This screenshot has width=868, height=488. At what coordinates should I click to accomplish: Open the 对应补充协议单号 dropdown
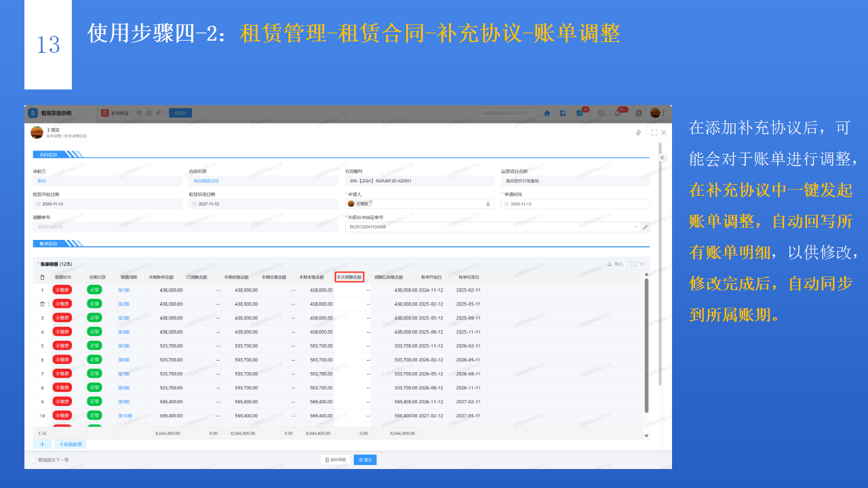635,227
